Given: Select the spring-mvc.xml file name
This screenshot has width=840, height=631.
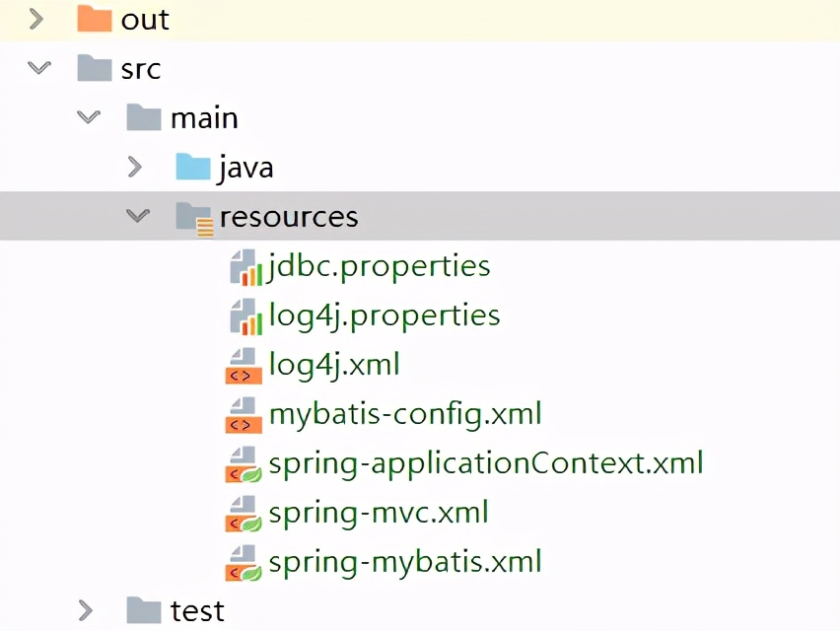Looking at the screenshot, I should [x=379, y=514].
